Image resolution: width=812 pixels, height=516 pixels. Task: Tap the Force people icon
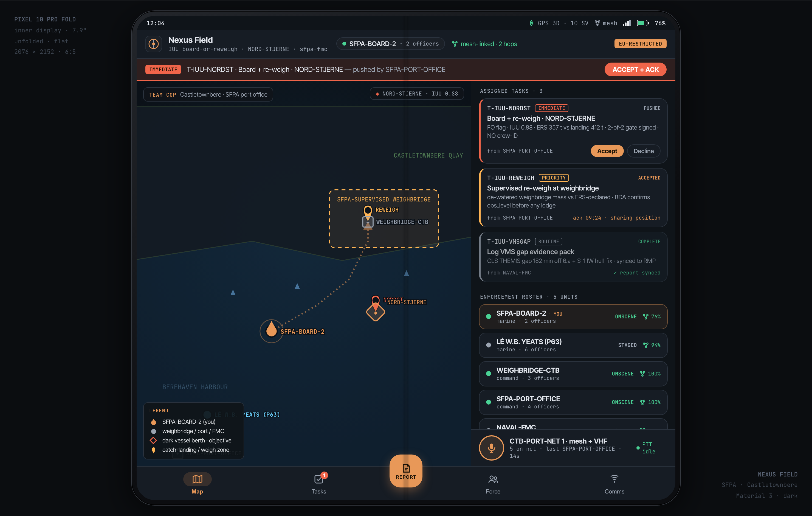click(x=493, y=479)
